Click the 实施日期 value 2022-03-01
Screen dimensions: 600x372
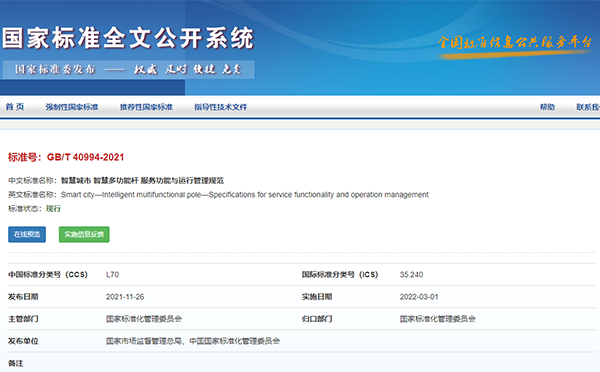click(419, 297)
